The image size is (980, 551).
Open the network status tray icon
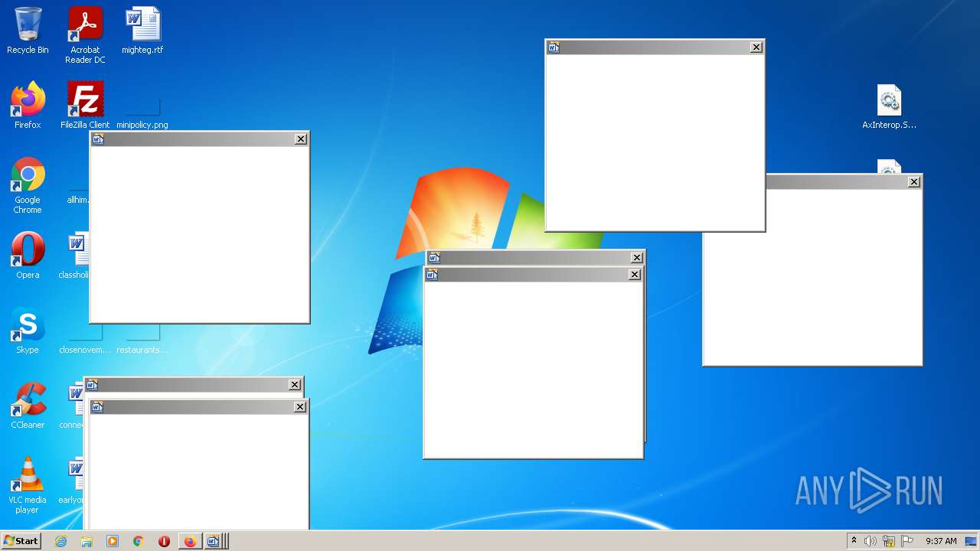point(889,541)
